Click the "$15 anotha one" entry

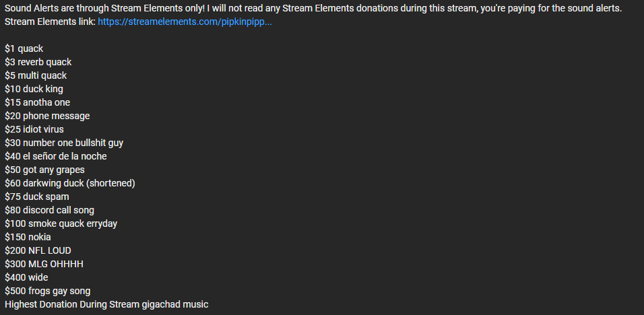[x=37, y=102]
